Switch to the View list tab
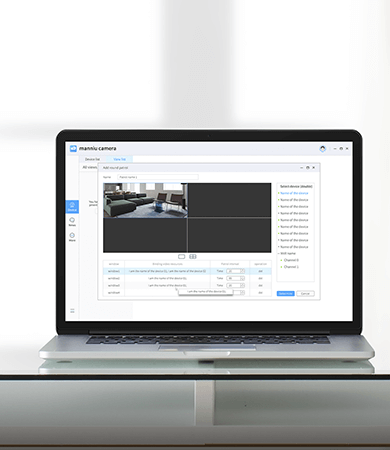 click(119, 159)
